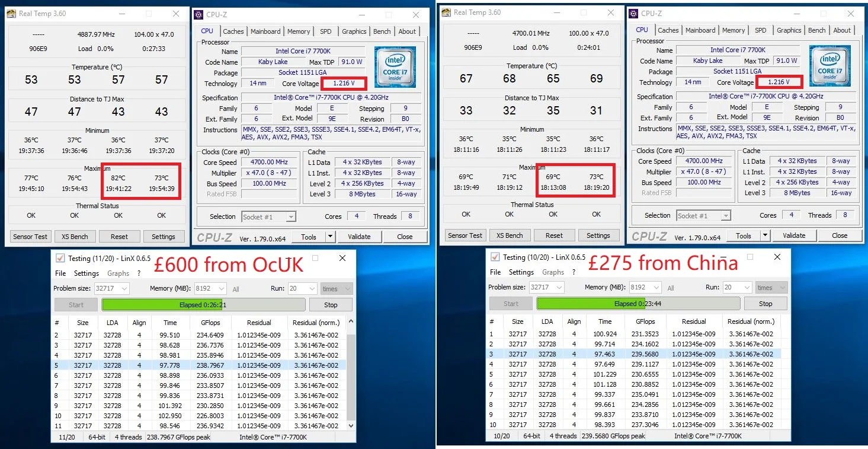This screenshot has height=449, width=868.
Task: Expand Run count combo in Testing (11/20) LinX
Action: pyautogui.click(x=312, y=289)
